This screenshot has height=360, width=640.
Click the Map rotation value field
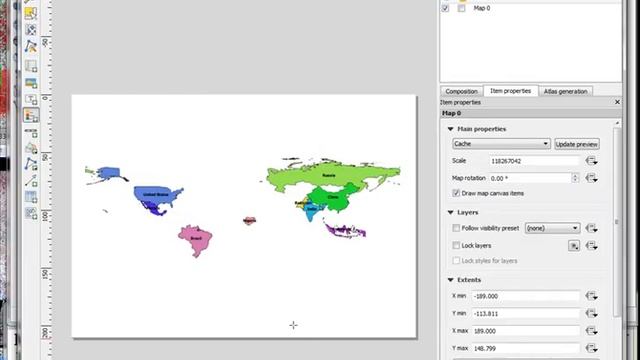[531, 178]
